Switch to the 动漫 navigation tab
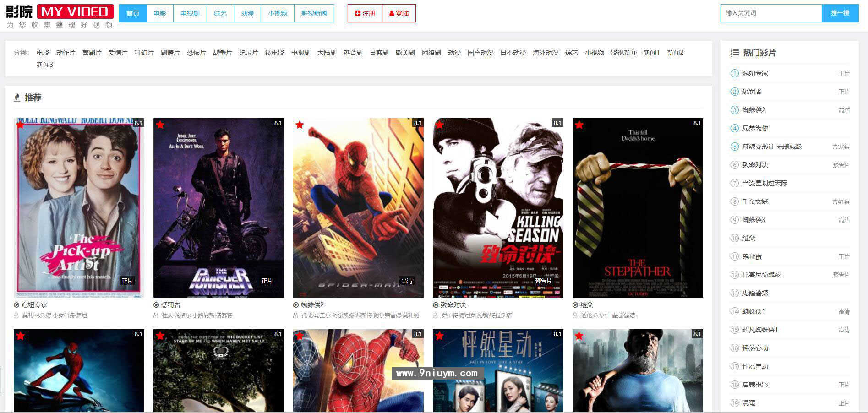Screen dimensions: 868x413 tap(247, 13)
